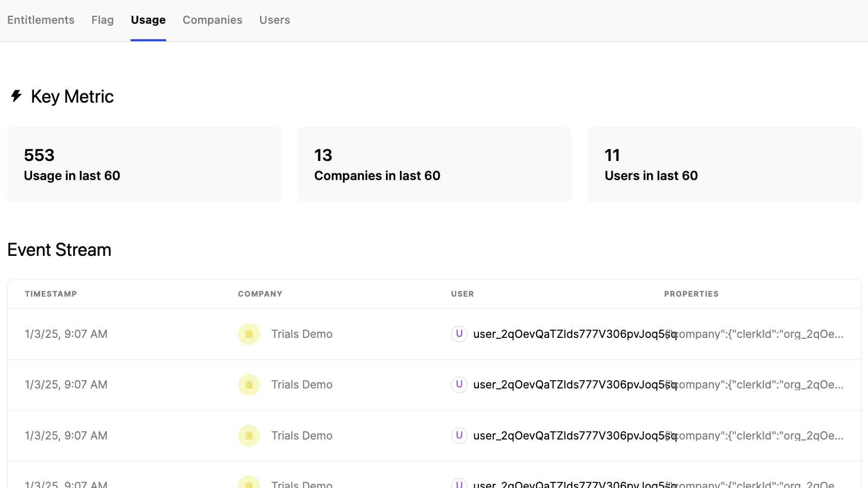Click the lightning icon beside Key Metric
This screenshot has width=868, height=488.
(x=15, y=96)
